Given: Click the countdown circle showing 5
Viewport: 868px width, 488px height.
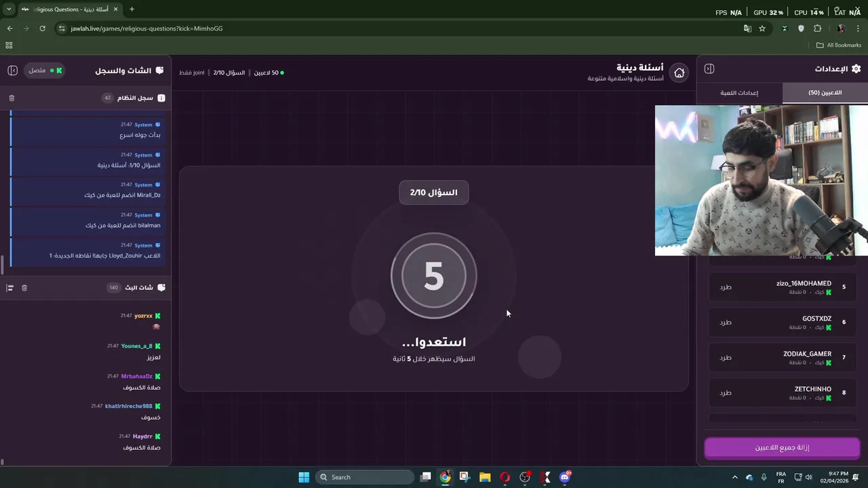Looking at the screenshot, I should pyautogui.click(x=434, y=276).
